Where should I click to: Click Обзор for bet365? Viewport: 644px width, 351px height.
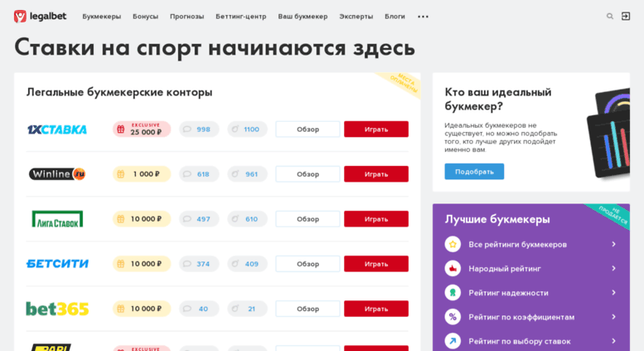(307, 309)
